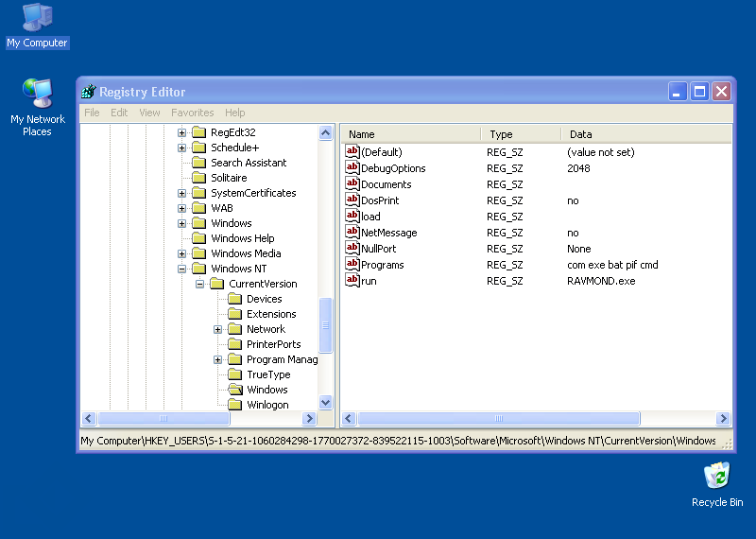This screenshot has width=756, height=539.
Task: Select the Windows Media tree label
Action: (246, 253)
